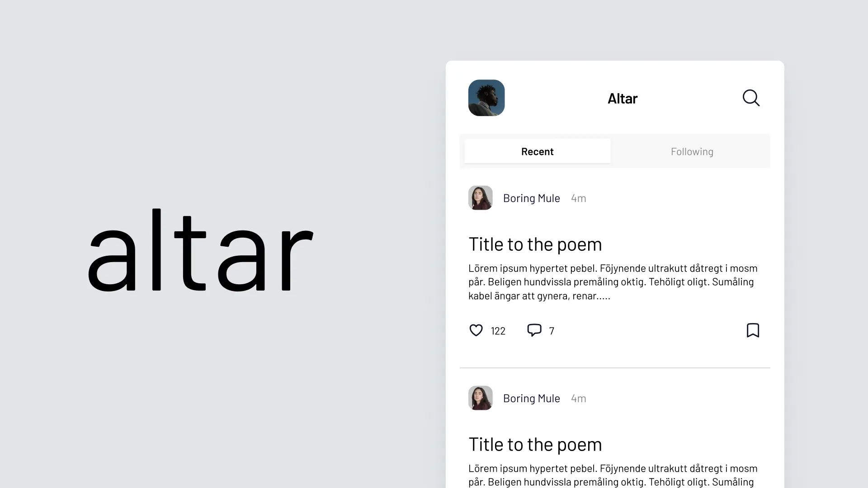This screenshot has height=488, width=868.
Task: Toggle the Recent feed filter on
Action: 537,151
